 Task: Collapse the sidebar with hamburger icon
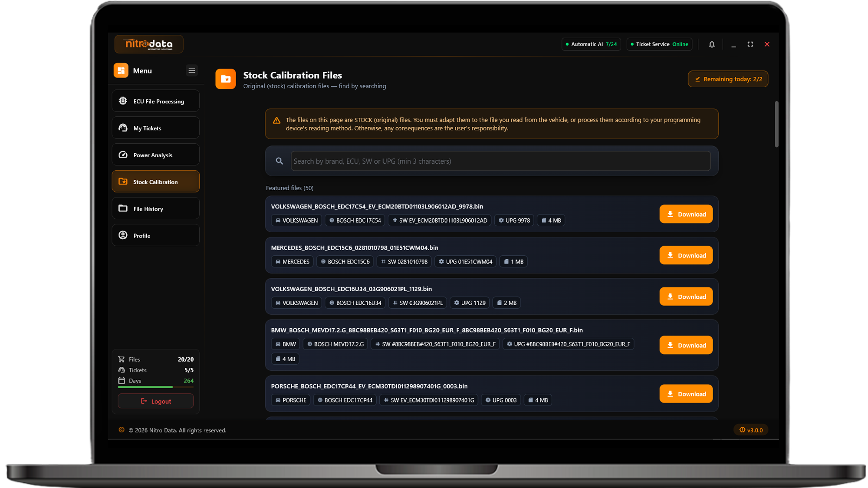click(192, 71)
